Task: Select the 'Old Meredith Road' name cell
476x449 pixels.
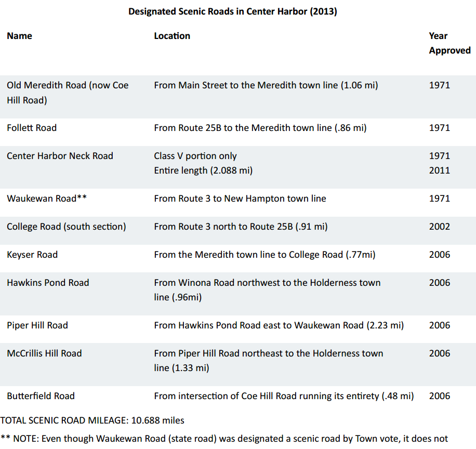Action: point(68,93)
